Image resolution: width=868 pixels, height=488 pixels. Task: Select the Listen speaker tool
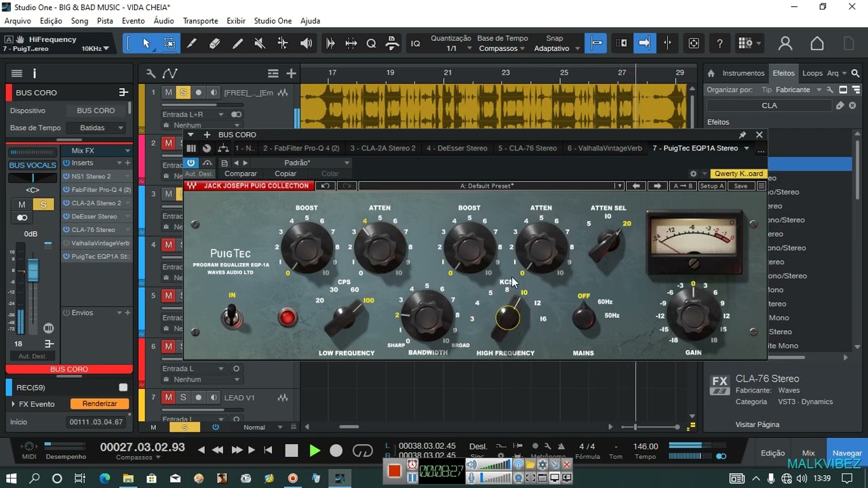pos(306,43)
